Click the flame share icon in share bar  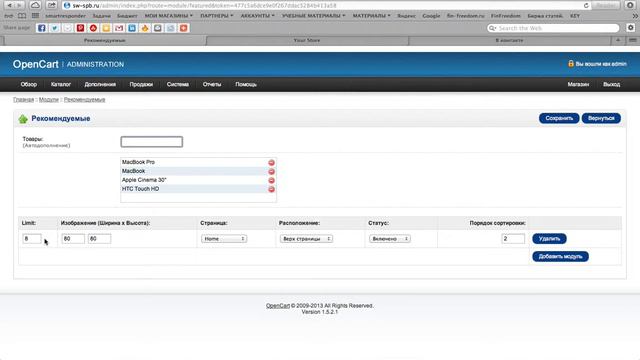pyautogui.click(x=145, y=28)
